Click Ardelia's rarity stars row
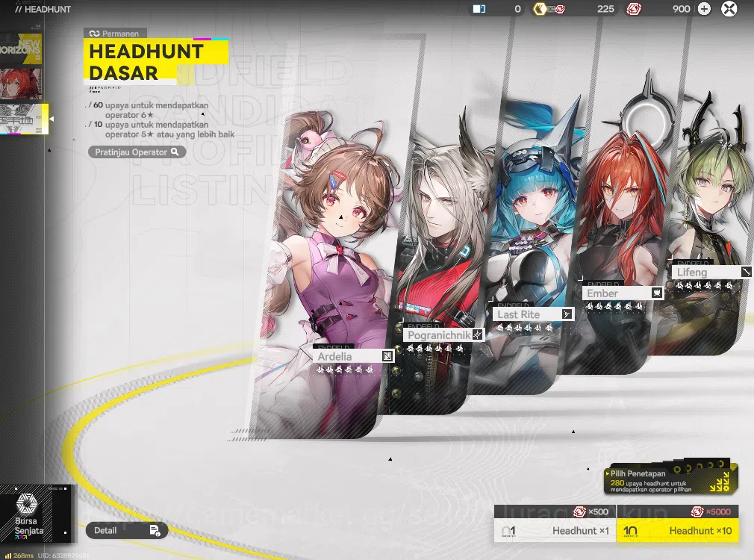Screen dimensions: 754x560 (x=345, y=370)
